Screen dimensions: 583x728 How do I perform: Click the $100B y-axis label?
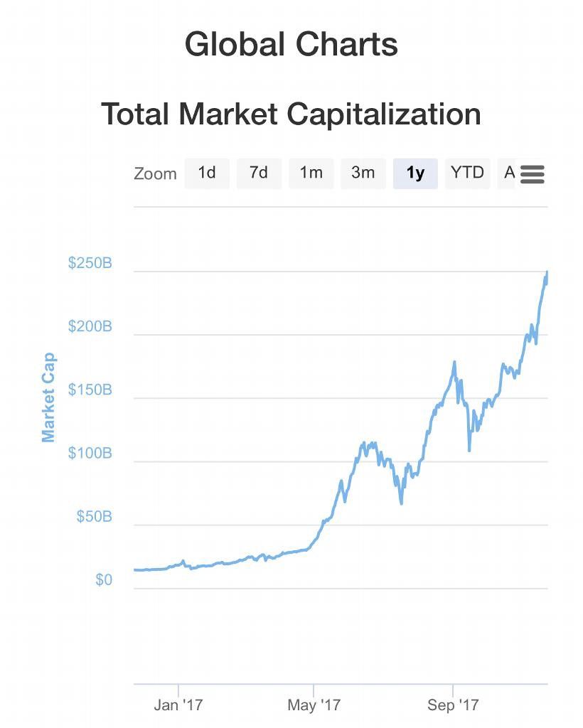[x=90, y=453]
